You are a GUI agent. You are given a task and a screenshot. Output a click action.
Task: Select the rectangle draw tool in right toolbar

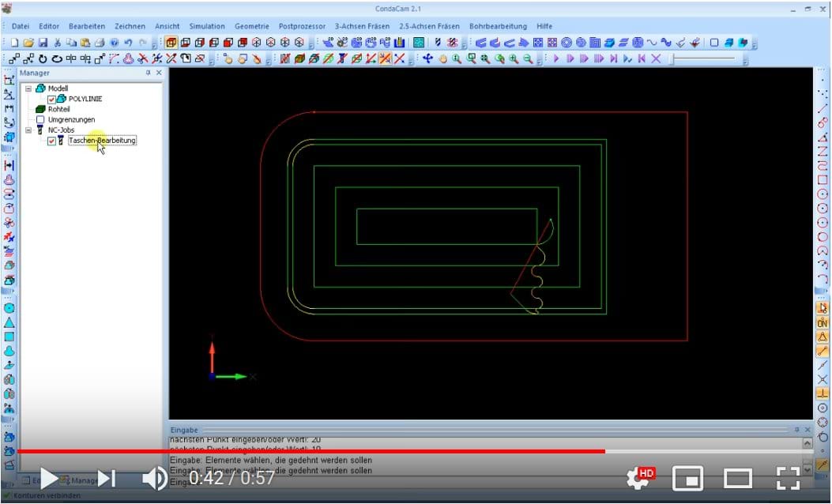[823, 180]
